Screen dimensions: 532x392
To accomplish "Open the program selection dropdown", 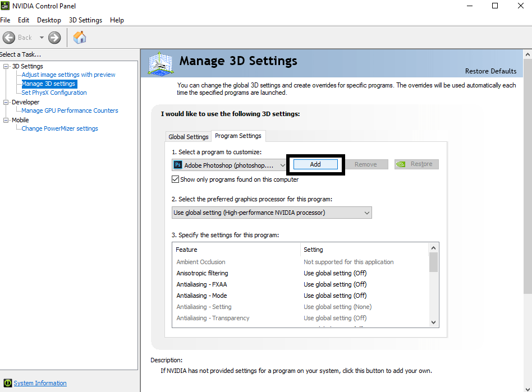I will (230, 165).
